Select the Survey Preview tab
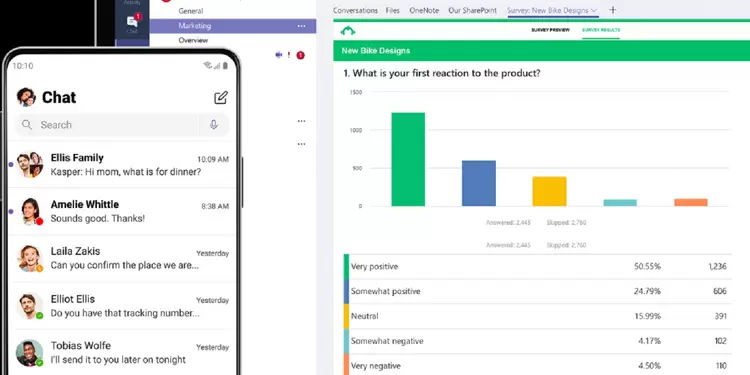This screenshot has width=750, height=375. [x=550, y=30]
